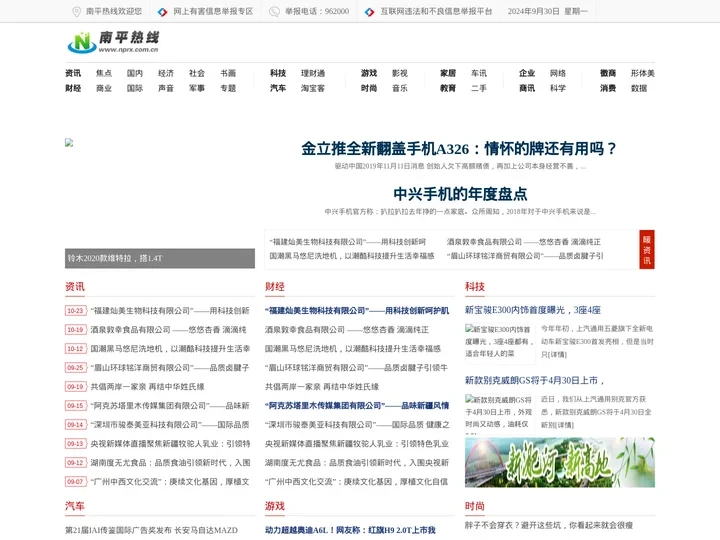Open the 资讯 section heading
This screenshot has width=720, height=540.
click(x=75, y=287)
